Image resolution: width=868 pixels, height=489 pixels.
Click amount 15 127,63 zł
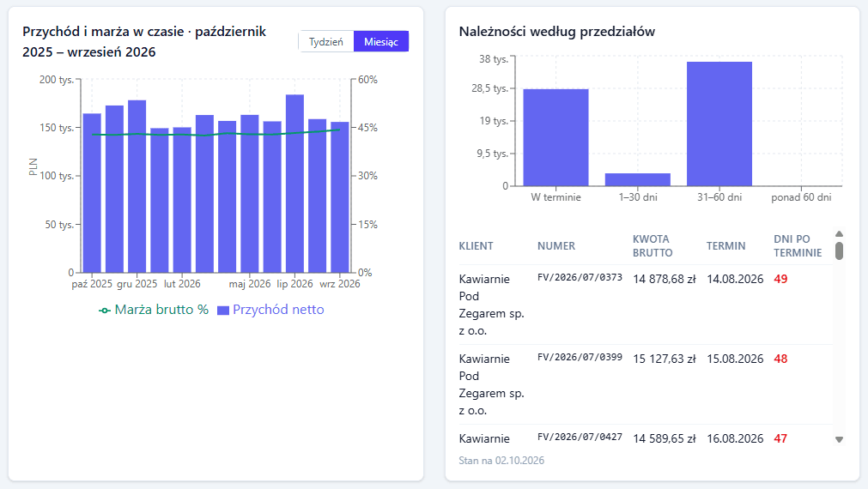pyautogui.click(x=665, y=359)
